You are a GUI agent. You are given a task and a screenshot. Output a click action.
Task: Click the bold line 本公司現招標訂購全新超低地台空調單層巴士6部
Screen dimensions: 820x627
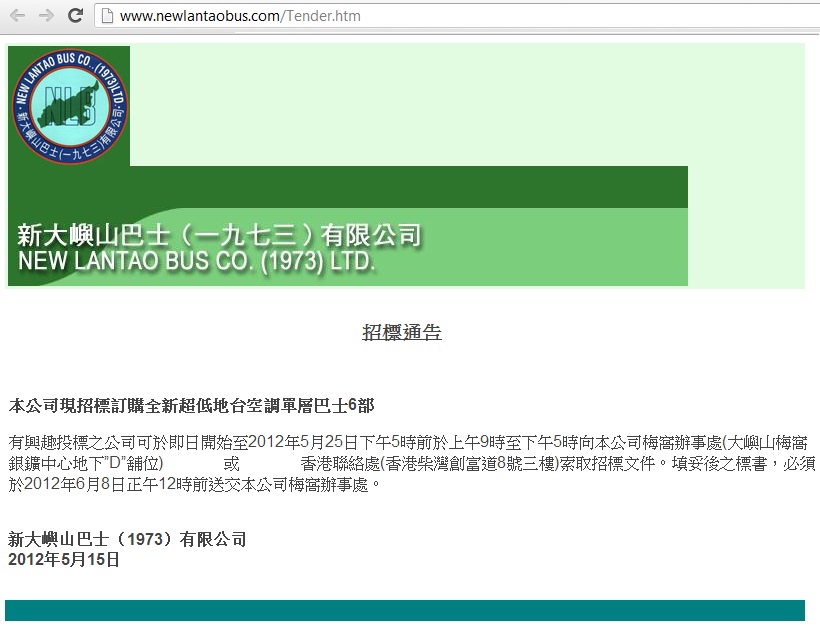click(x=191, y=405)
